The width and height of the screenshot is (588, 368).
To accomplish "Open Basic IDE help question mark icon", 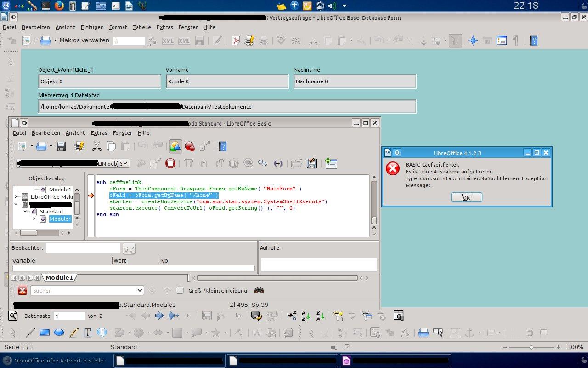I will click(223, 146).
